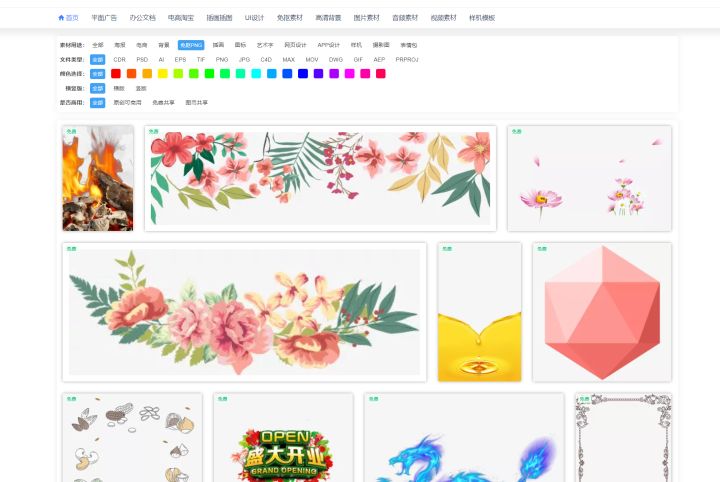The image size is (720, 482).
Task: Open the peony bouquet illustration thumbnail
Action: 244,312
